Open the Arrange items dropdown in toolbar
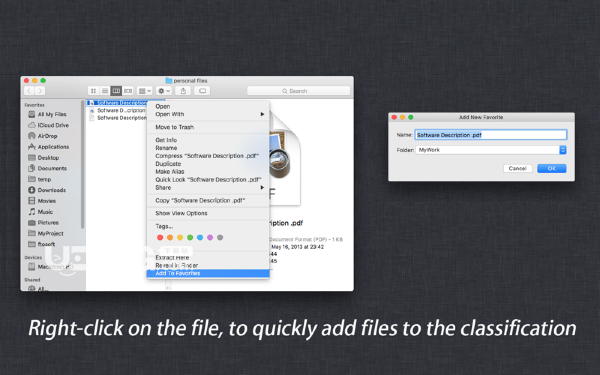The width and height of the screenshot is (600, 375). tap(145, 91)
